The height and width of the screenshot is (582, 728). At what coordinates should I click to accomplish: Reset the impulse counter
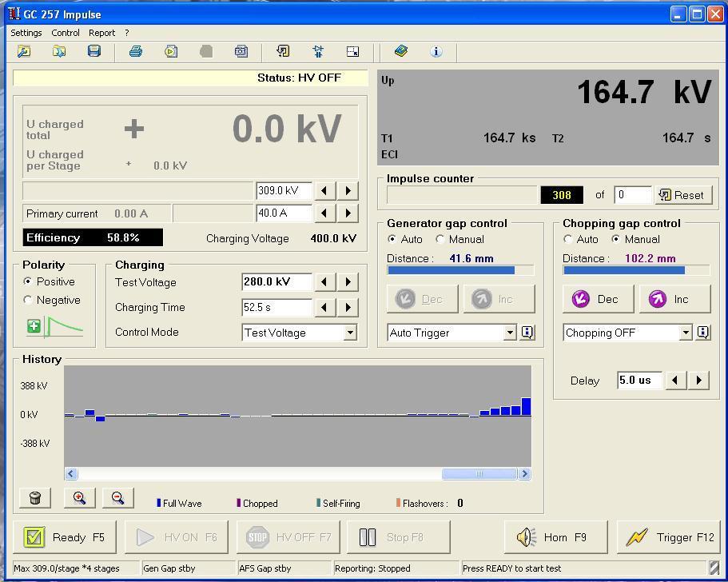click(682, 195)
